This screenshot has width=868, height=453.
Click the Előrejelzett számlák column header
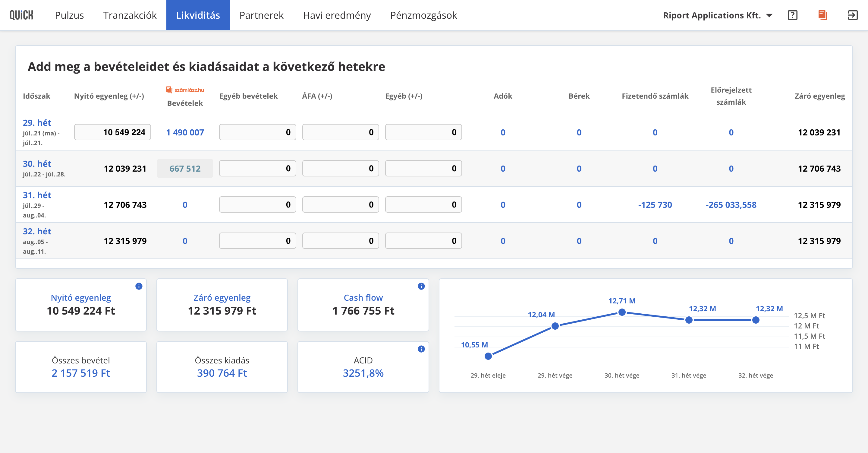(731, 96)
